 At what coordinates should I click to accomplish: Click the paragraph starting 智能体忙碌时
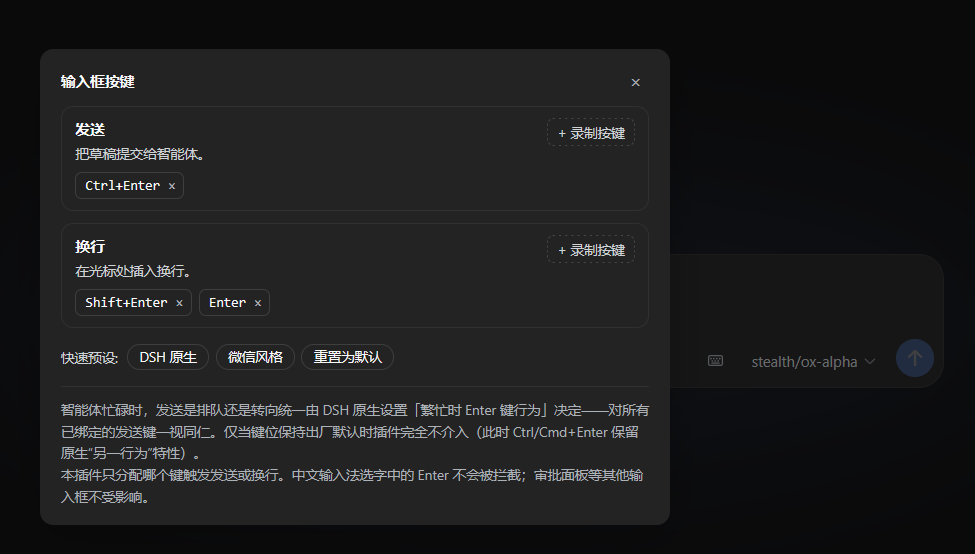354,432
